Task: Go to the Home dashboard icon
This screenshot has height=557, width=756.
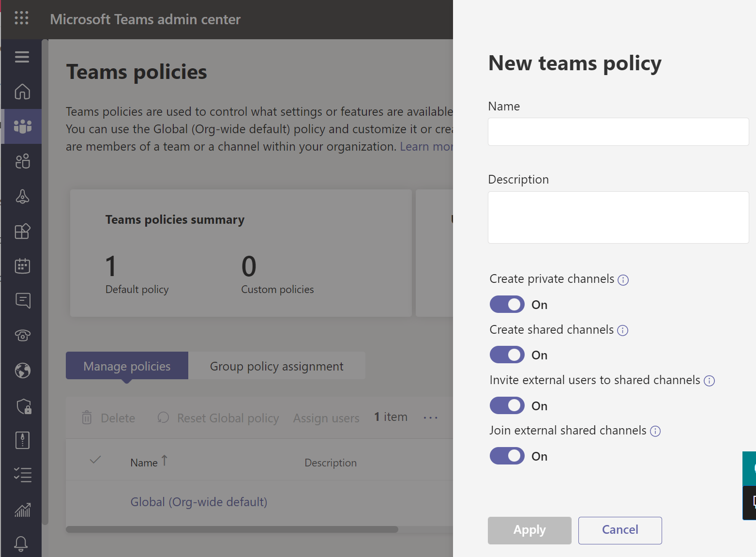Action: 22,92
